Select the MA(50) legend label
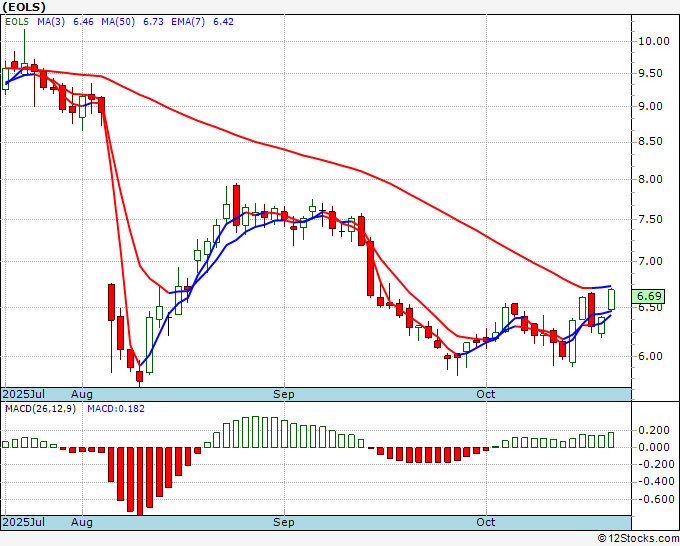 click(118, 22)
